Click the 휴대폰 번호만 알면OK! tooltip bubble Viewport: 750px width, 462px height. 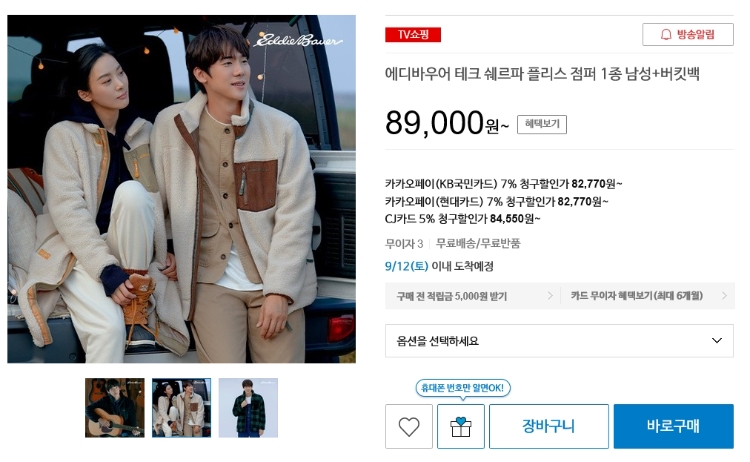pyautogui.click(x=463, y=387)
